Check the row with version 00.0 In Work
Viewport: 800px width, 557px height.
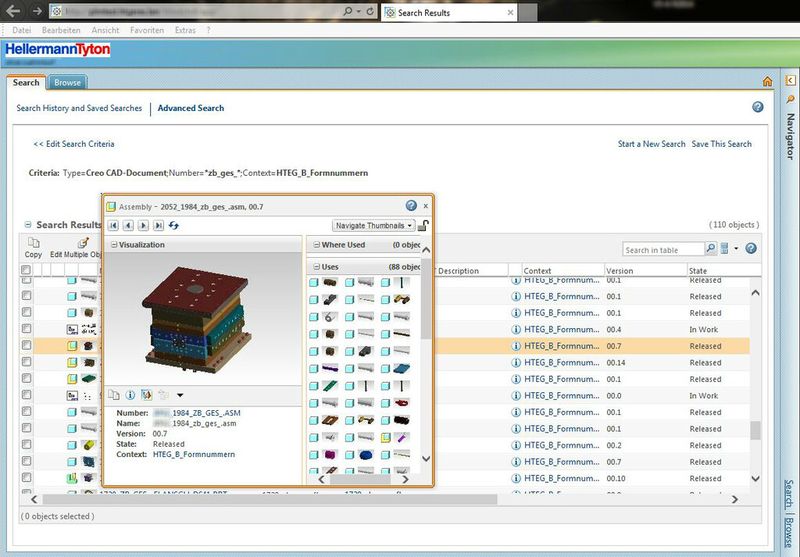(27, 395)
